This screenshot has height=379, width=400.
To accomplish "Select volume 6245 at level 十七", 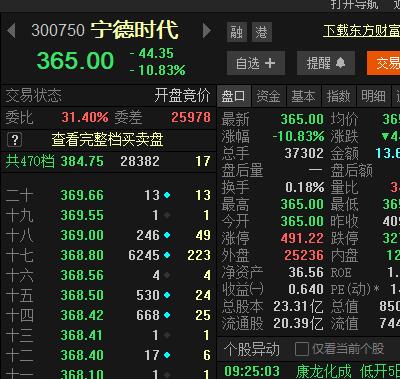I will pos(144,255).
